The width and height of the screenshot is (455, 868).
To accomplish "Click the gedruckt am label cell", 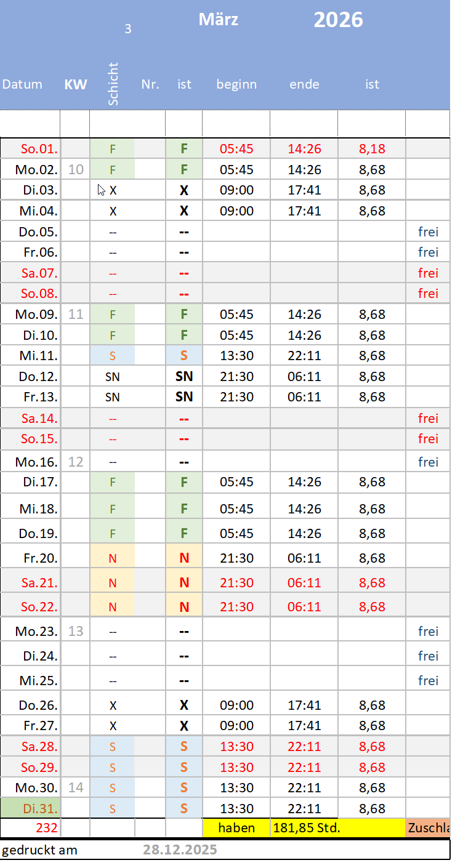I will point(40,850).
